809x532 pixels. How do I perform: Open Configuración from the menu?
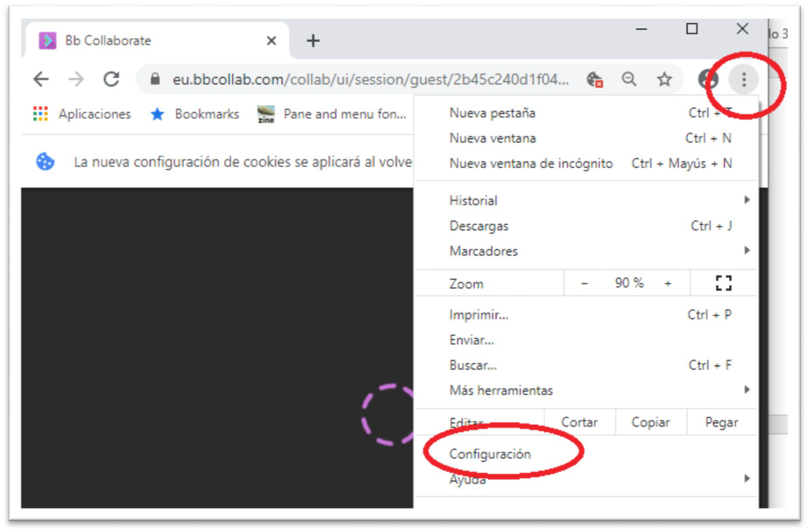point(490,454)
